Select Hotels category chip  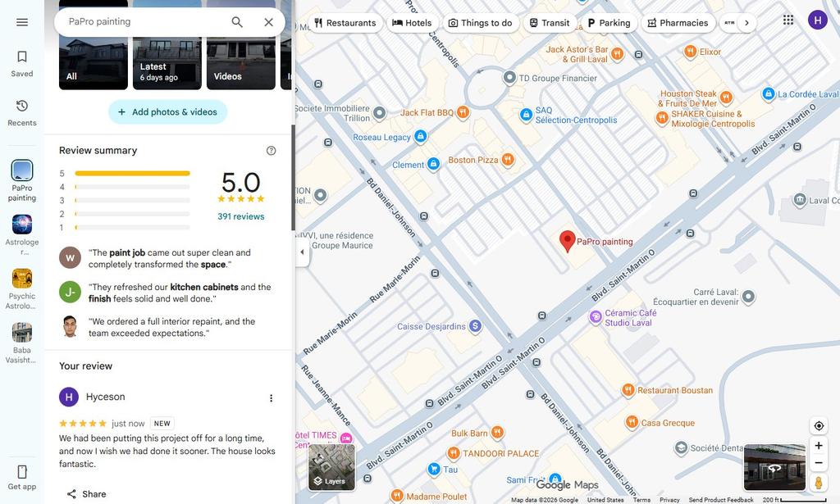pos(412,23)
